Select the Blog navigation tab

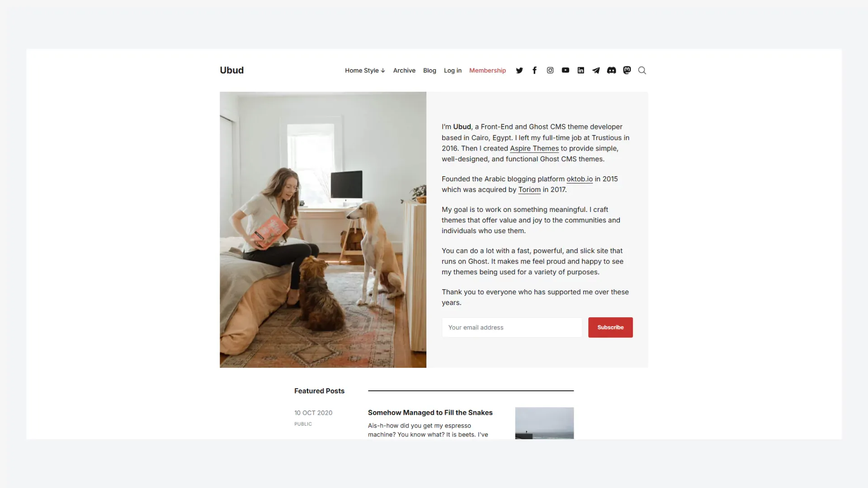click(x=429, y=70)
